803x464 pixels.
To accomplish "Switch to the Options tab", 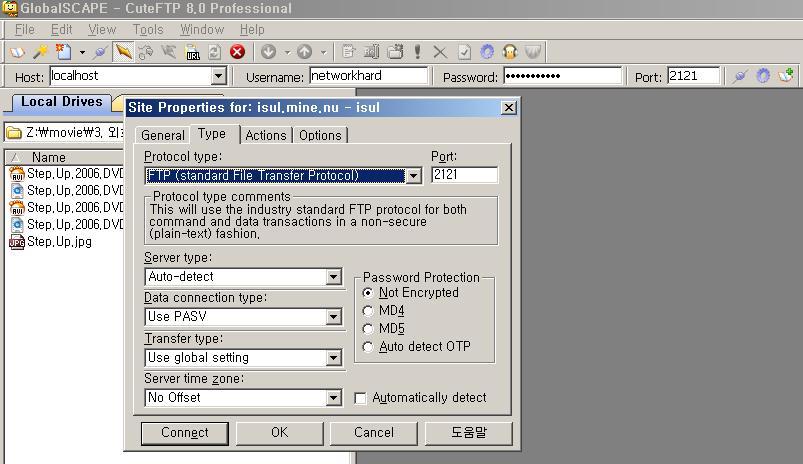I will [321, 135].
